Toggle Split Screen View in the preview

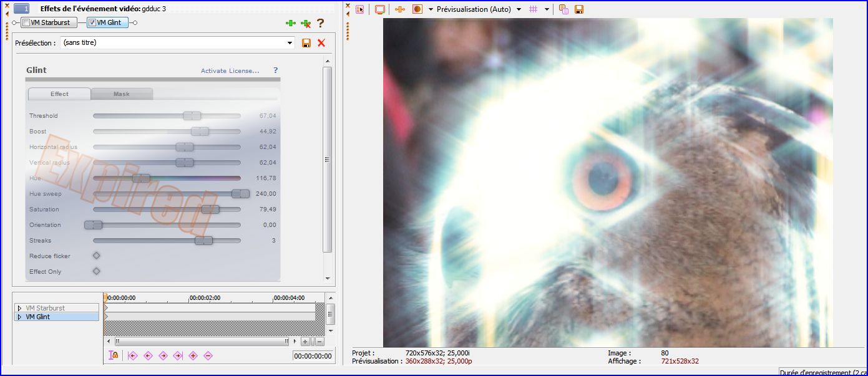click(417, 9)
